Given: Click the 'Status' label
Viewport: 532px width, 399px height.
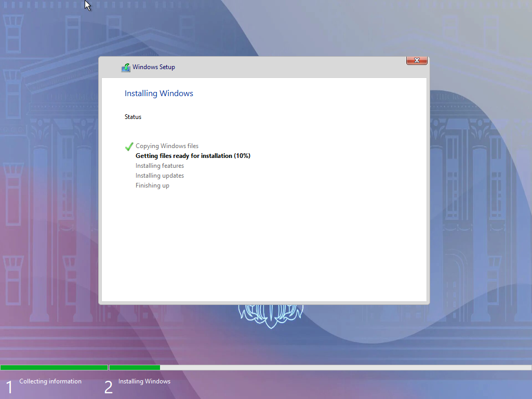Looking at the screenshot, I should (x=133, y=117).
